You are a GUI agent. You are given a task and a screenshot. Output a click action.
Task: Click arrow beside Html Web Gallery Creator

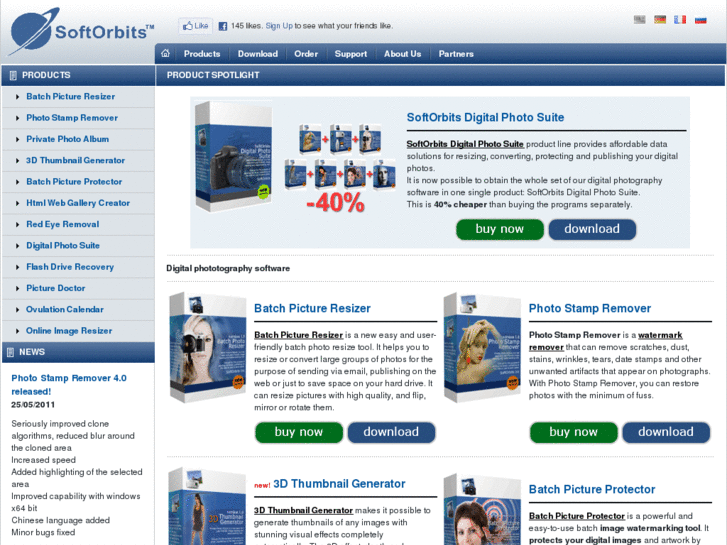[17, 204]
